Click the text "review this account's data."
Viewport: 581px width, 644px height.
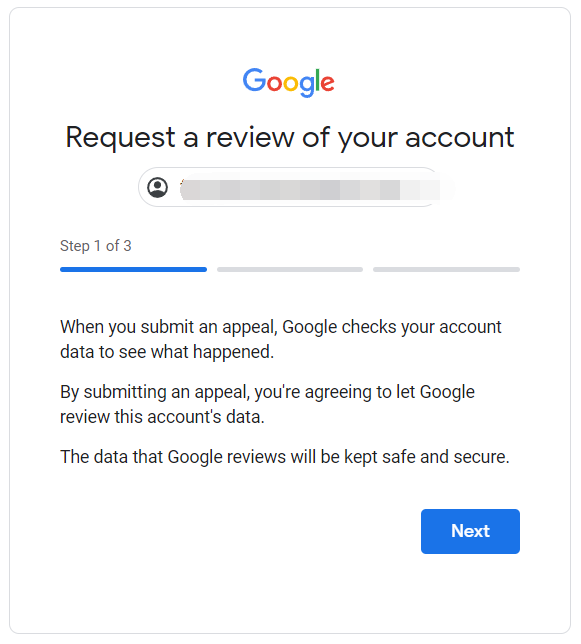[x=162, y=417]
